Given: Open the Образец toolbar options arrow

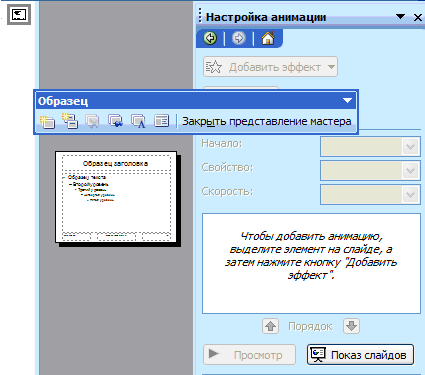Looking at the screenshot, I should (x=347, y=100).
